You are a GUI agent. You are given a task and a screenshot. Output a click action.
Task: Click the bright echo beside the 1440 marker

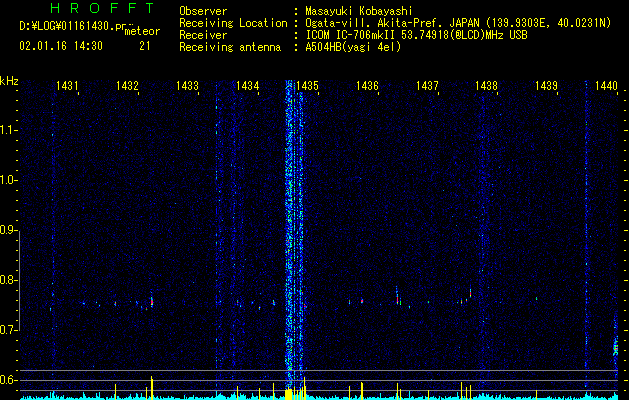[615, 347]
